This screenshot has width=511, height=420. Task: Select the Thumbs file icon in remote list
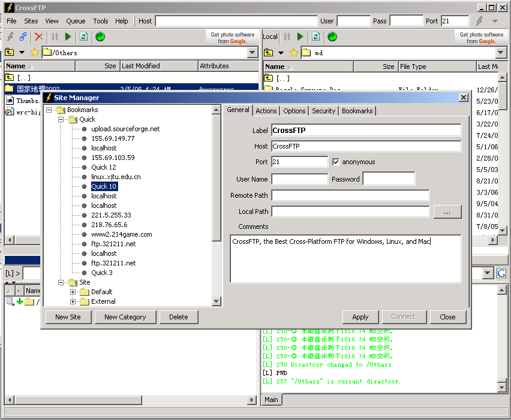click(x=10, y=101)
